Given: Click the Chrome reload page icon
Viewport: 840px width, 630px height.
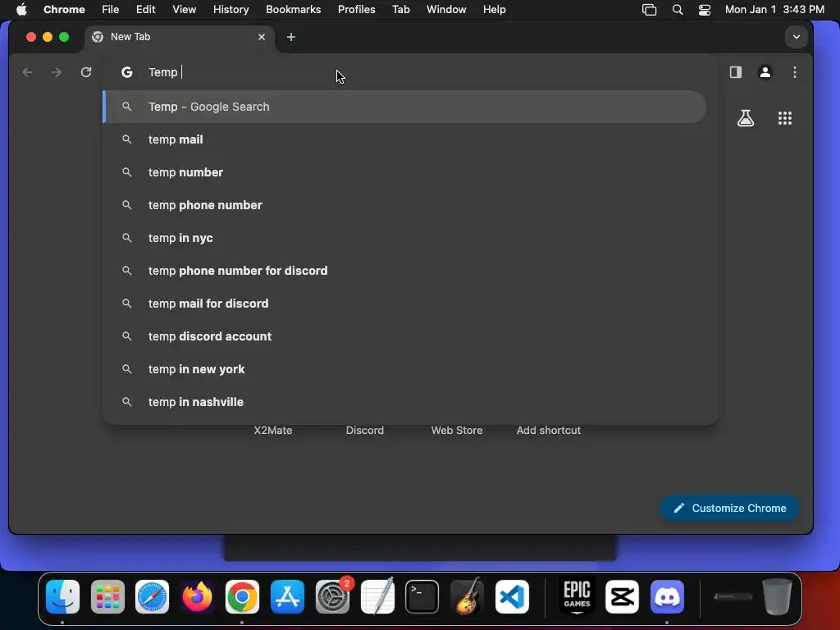Looking at the screenshot, I should pyautogui.click(x=85, y=72).
